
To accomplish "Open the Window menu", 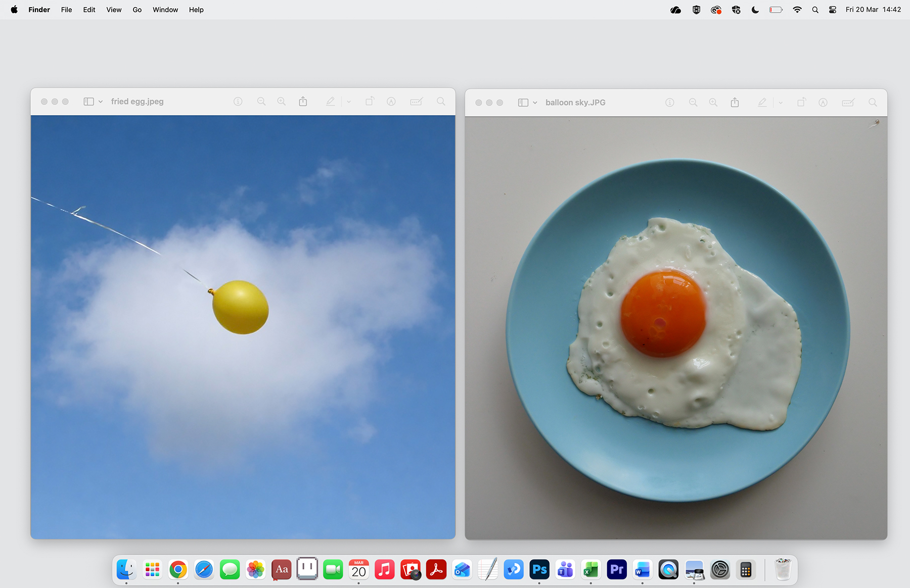I will click(165, 9).
